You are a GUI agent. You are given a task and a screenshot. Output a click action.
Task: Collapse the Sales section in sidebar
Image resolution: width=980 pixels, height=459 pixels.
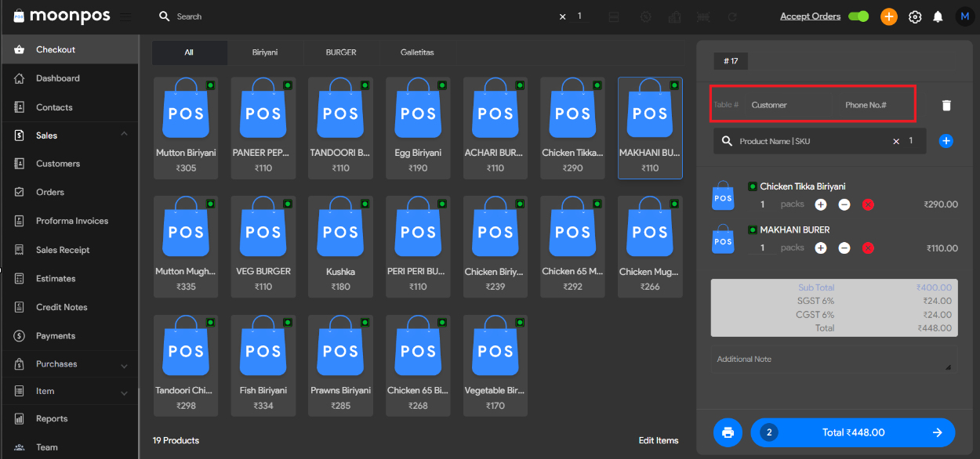[x=124, y=135]
